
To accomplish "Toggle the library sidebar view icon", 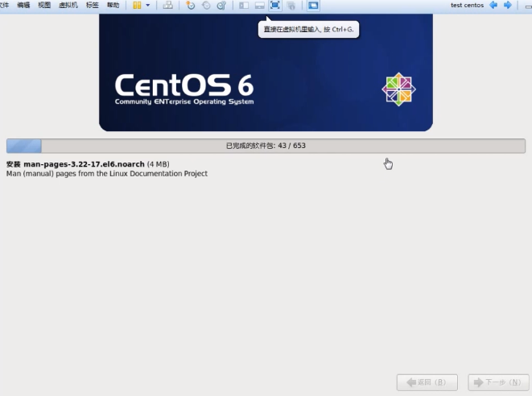I will [244, 6].
